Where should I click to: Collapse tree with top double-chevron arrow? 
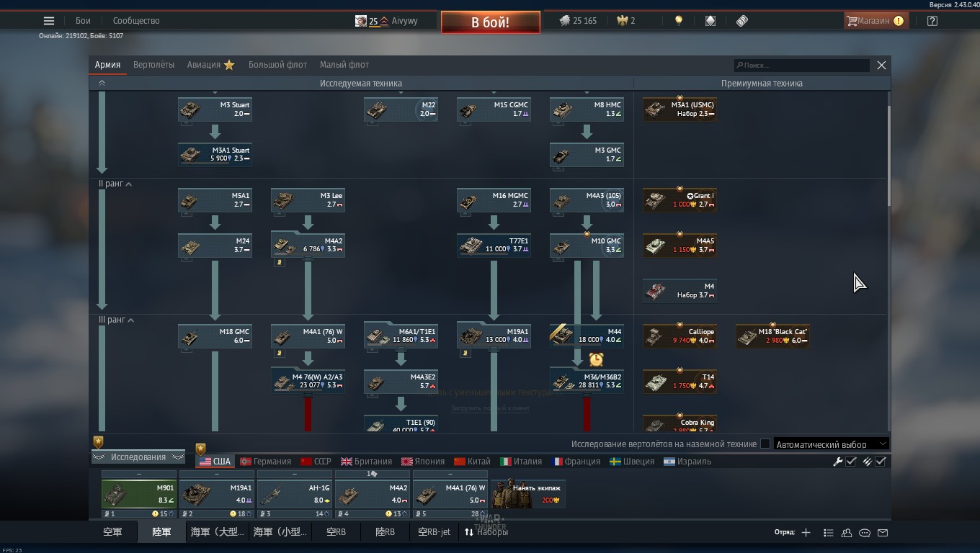pyautogui.click(x=102, y=84)
